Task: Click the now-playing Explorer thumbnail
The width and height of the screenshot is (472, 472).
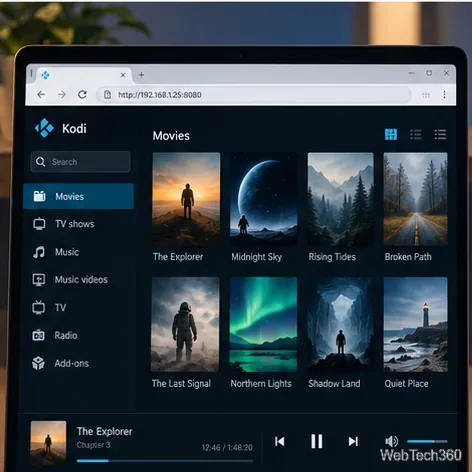Action: 48,443
